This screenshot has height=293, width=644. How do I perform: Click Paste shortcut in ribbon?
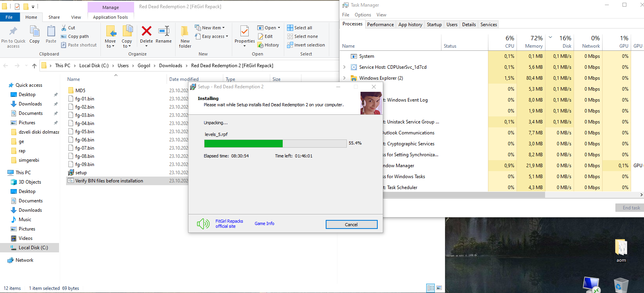tap(79, 45)
